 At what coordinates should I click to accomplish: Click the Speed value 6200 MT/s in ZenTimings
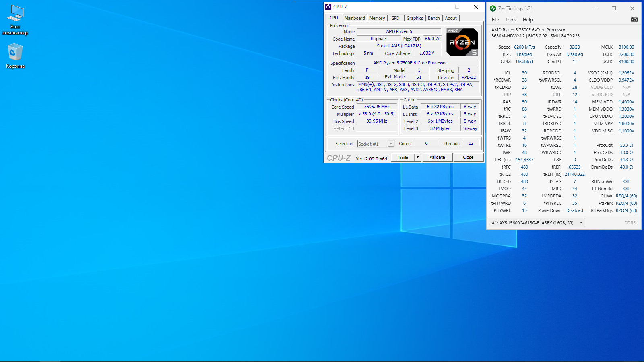pyautogui.click(x=524, y=47)
